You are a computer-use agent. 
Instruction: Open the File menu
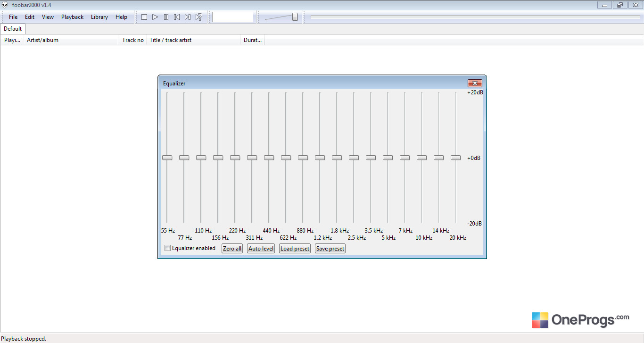(13, 17)
